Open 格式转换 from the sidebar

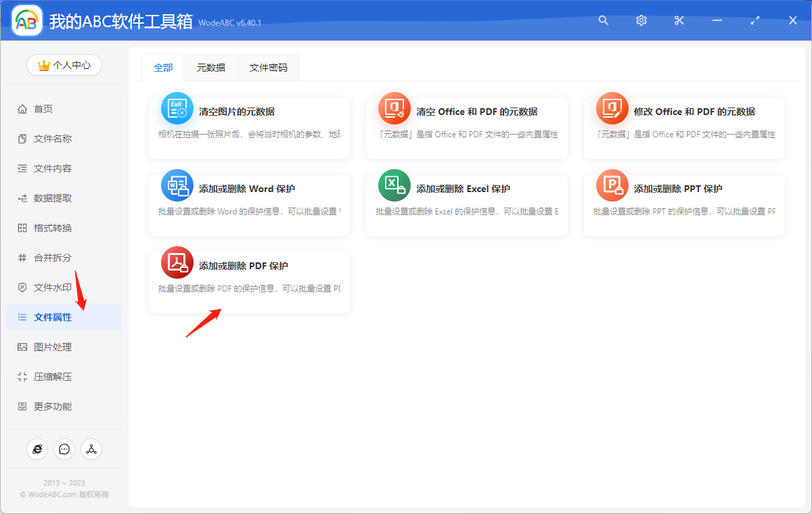pos(64,227)
